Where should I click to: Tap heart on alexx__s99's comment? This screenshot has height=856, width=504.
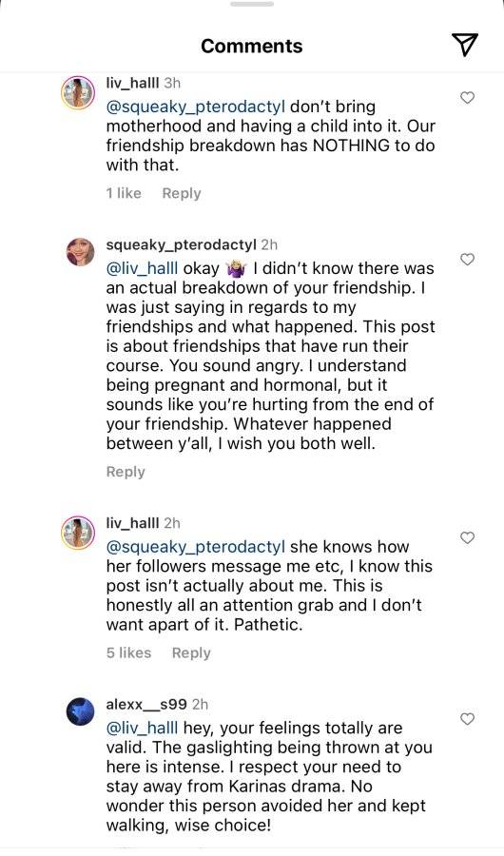click(468, 719)
